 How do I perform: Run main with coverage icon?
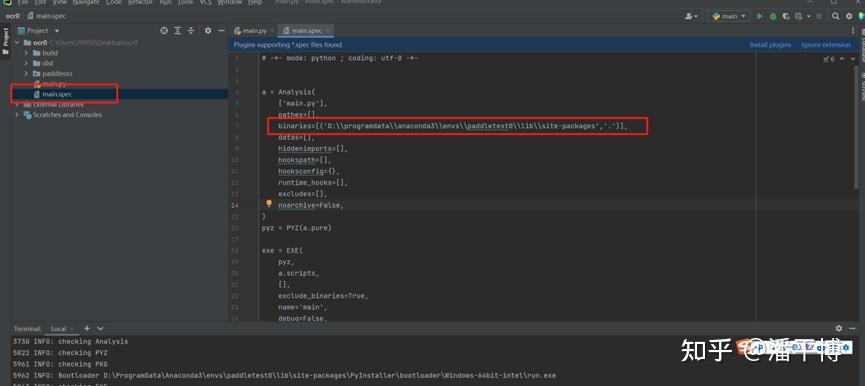click(x=786, y=17)
